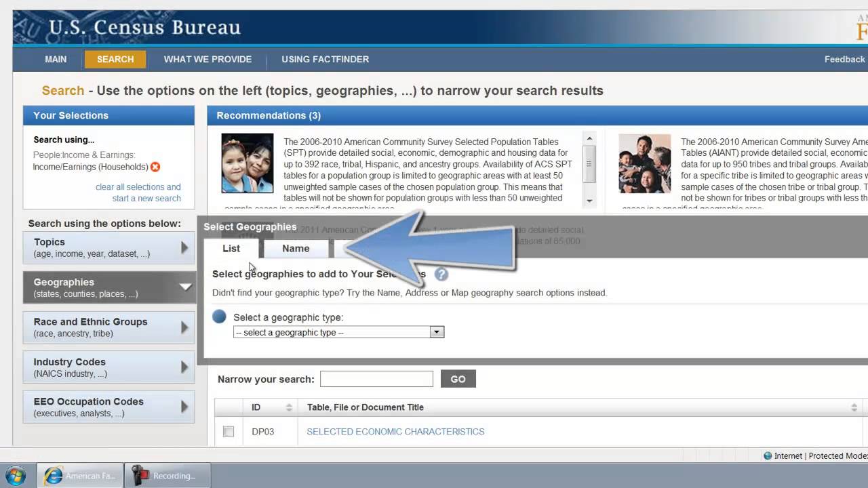Viewport: 868px width, 488px height.
Task: Collapse the Geographies panel arrow
Action: click(185, 287)
